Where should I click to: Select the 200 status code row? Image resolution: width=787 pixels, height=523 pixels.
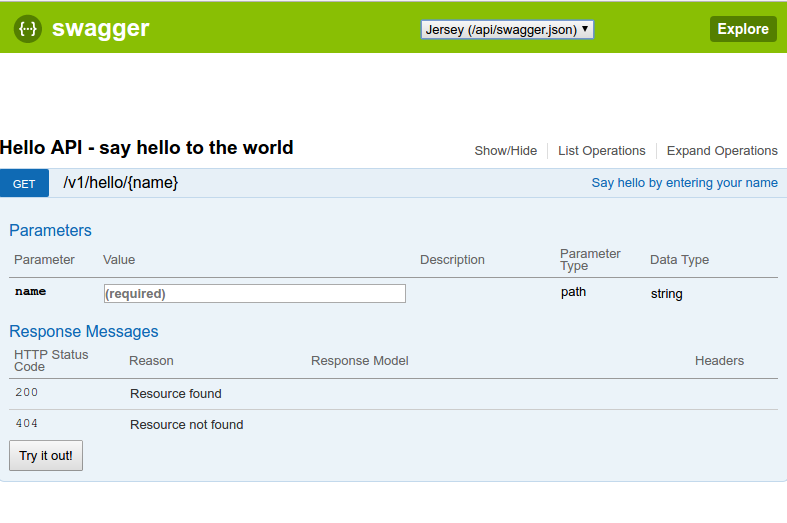[27, 393]
